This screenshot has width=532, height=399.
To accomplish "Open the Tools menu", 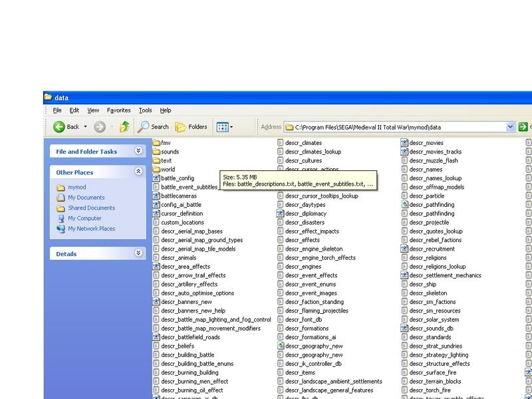I will (145, 110).
